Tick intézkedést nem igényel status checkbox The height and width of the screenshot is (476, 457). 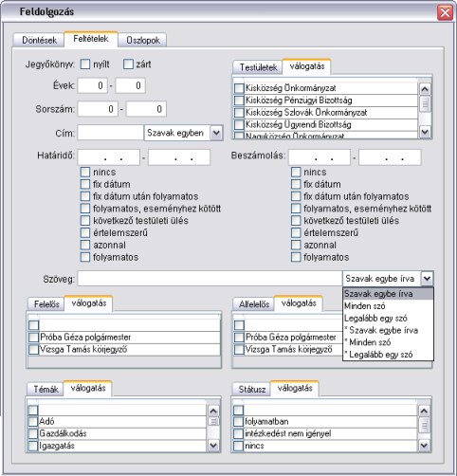tap(238, 433)
